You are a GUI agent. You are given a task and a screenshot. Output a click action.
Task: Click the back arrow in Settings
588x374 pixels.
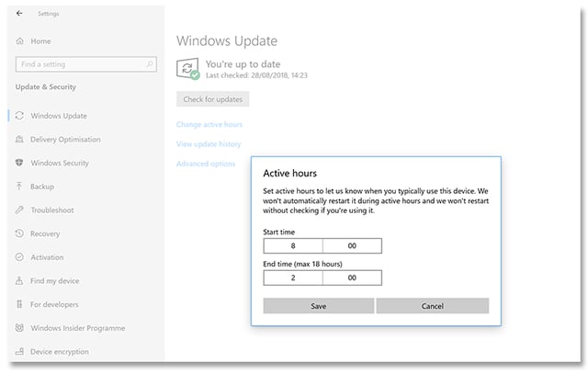click(19, 13)
